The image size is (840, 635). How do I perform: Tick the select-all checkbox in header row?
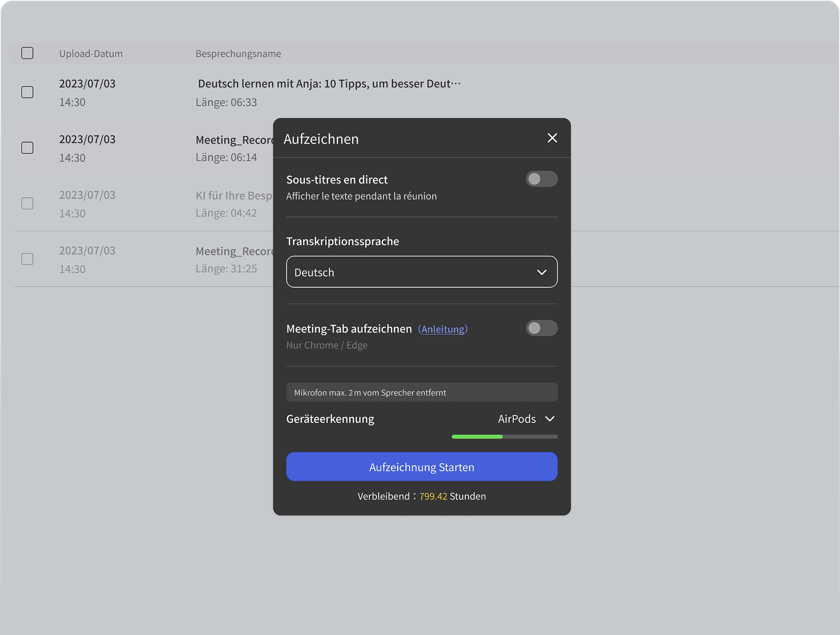coord(28,53)
